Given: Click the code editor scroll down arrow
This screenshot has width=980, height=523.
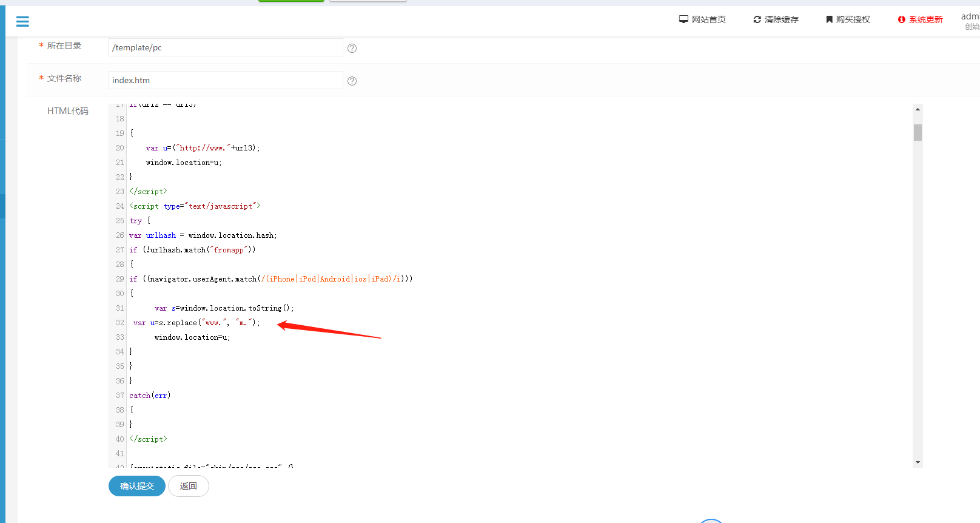Looking at the screenshot, I should point(918,462).
